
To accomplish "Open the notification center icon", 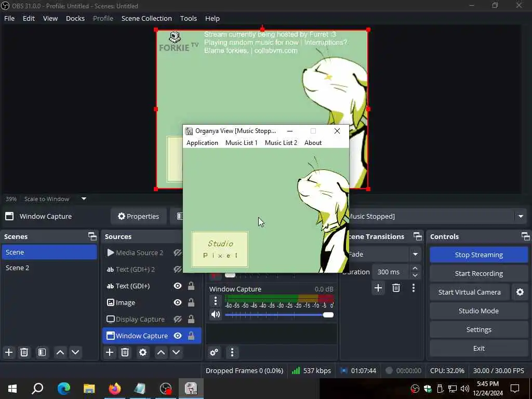I will 515,389.
